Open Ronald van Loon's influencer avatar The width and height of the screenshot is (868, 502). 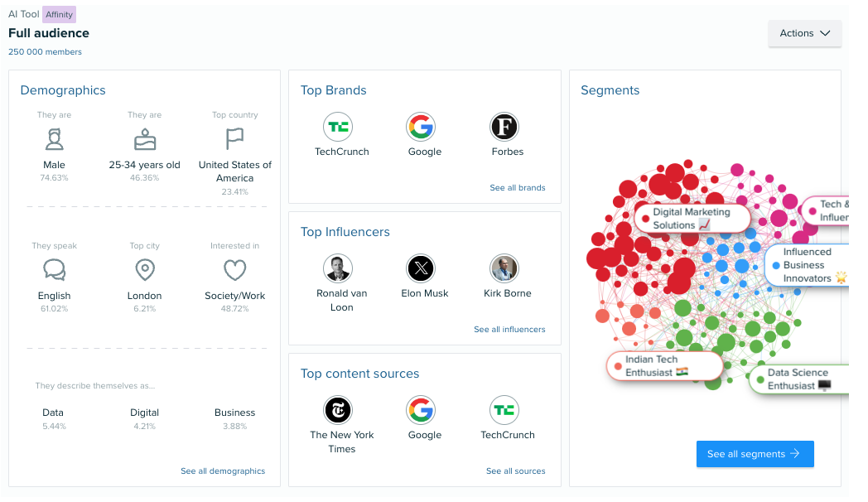(340, 268)
